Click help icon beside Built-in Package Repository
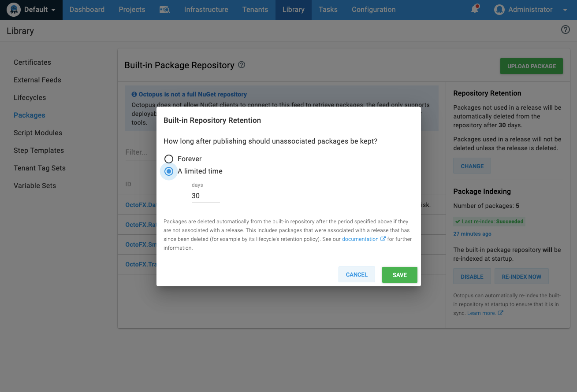Image resolution: width=577 pixels, height=392 pixels. tap(242, 65)
